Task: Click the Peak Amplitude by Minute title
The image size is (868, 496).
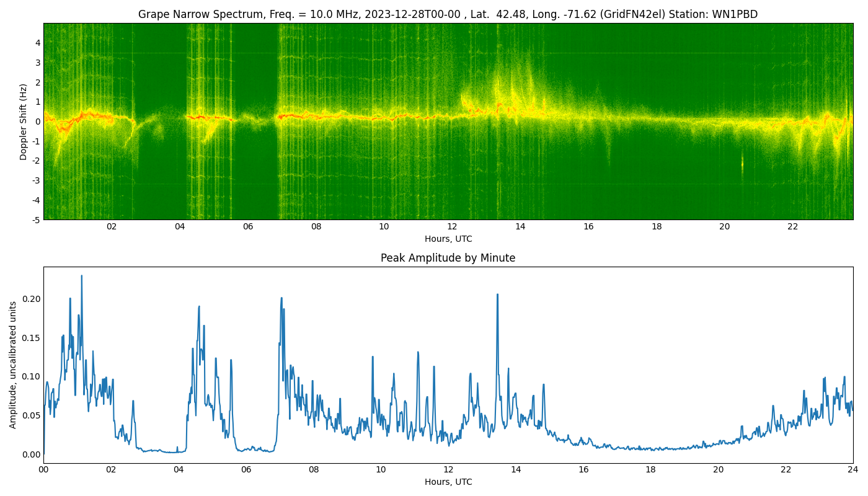Action: (448, 258)
